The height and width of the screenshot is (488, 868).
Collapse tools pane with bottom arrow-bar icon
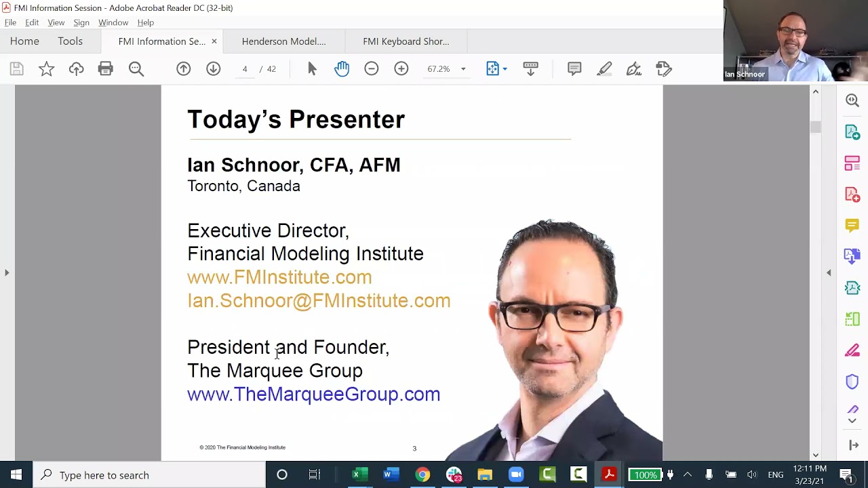tap(853, 445)
